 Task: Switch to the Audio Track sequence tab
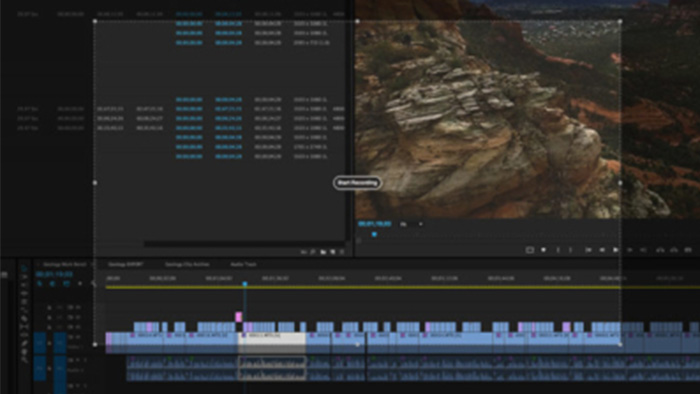(243, 264)
